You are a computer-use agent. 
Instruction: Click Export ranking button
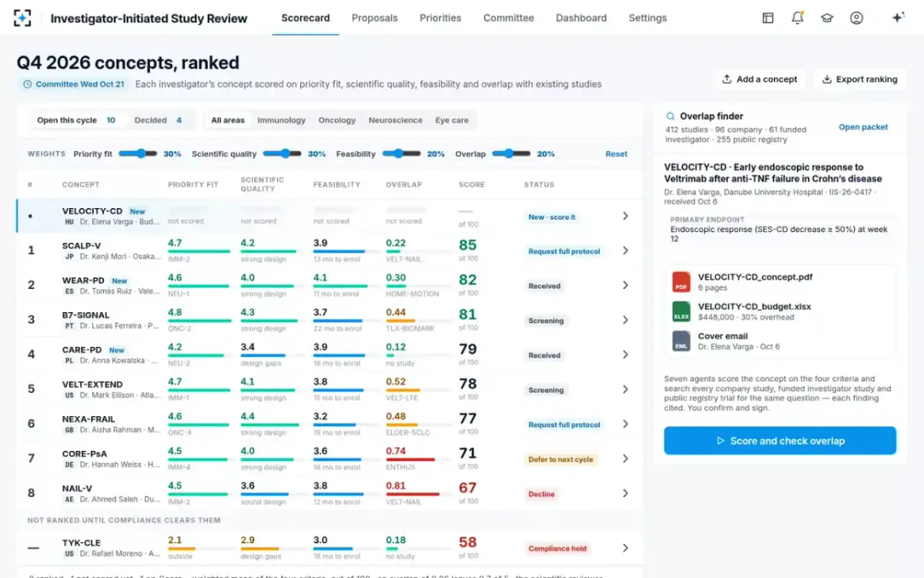(x=859, y=79)
